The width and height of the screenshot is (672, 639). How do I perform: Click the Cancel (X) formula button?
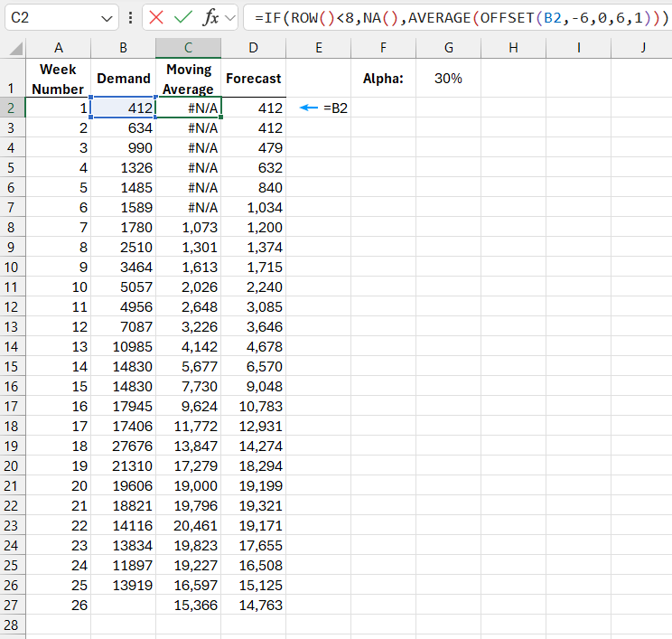coord(156,17)
